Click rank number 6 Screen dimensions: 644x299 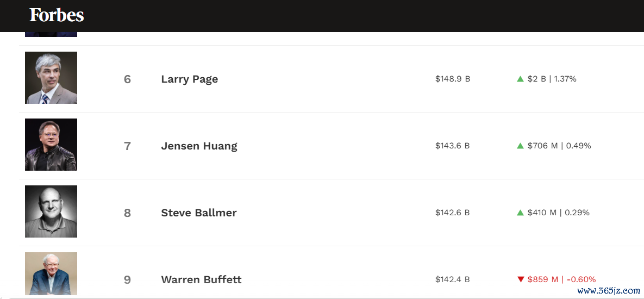pyautogui.click(x=127, y=79)
